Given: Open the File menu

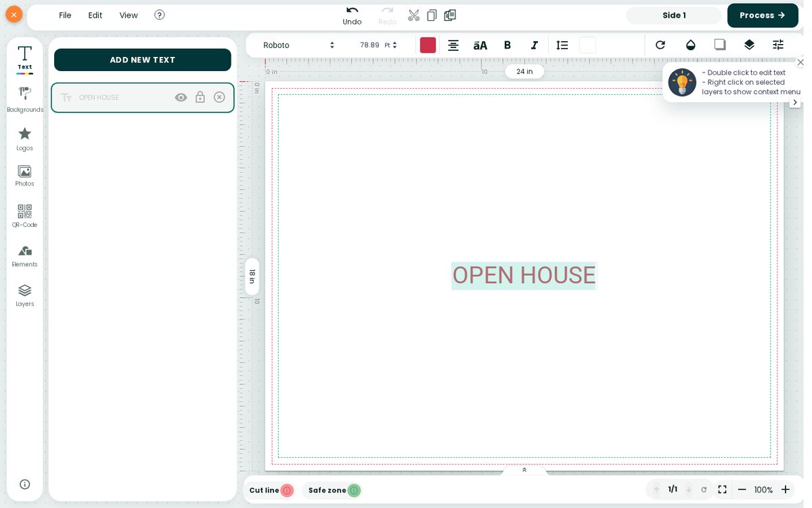Looking at the screenshot, I should click(x=65, y=15).
